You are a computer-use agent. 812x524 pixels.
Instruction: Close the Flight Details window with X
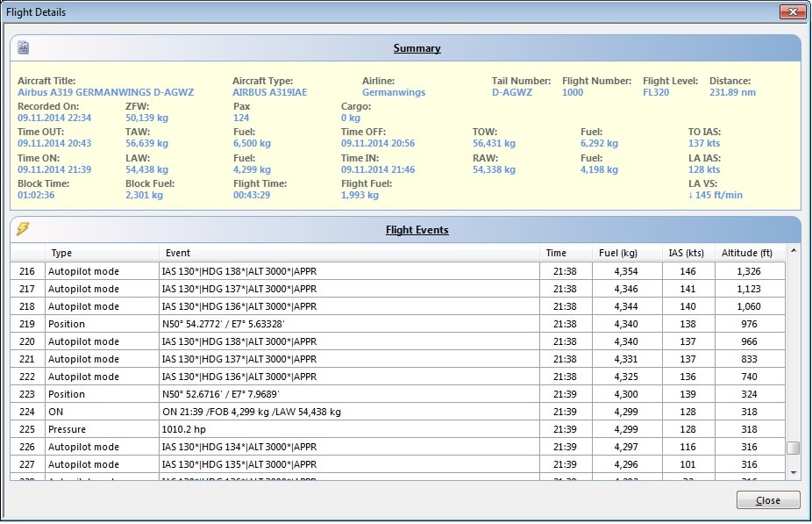point(792,12)
